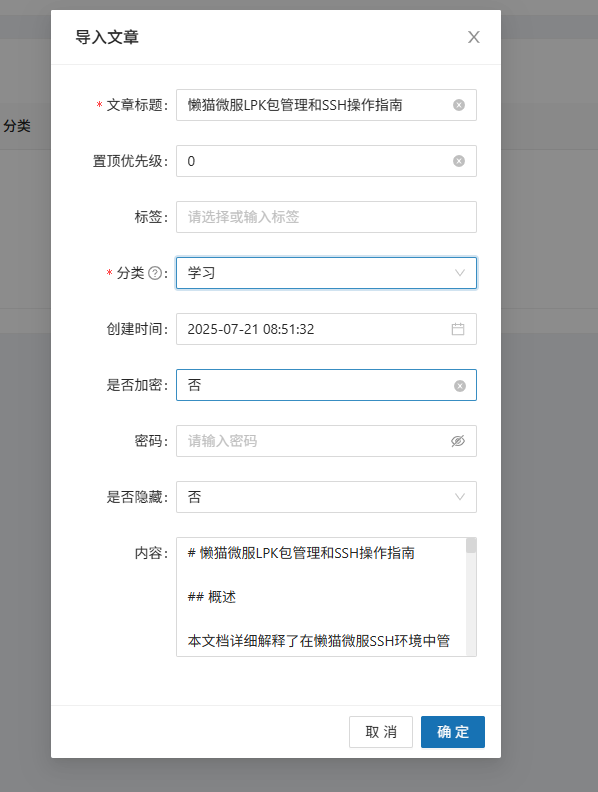
Task: Click inside the 内容 markdown textarea
Action: point(321,597)
